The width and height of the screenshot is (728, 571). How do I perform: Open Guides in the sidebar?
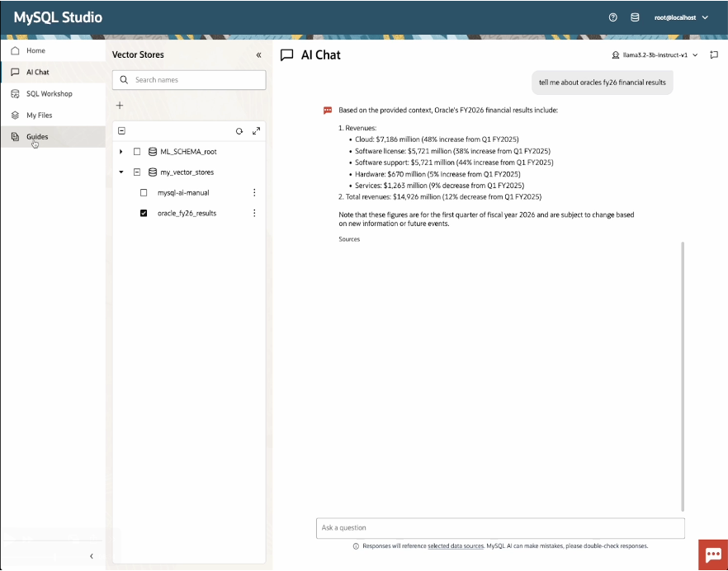point(53,136)
